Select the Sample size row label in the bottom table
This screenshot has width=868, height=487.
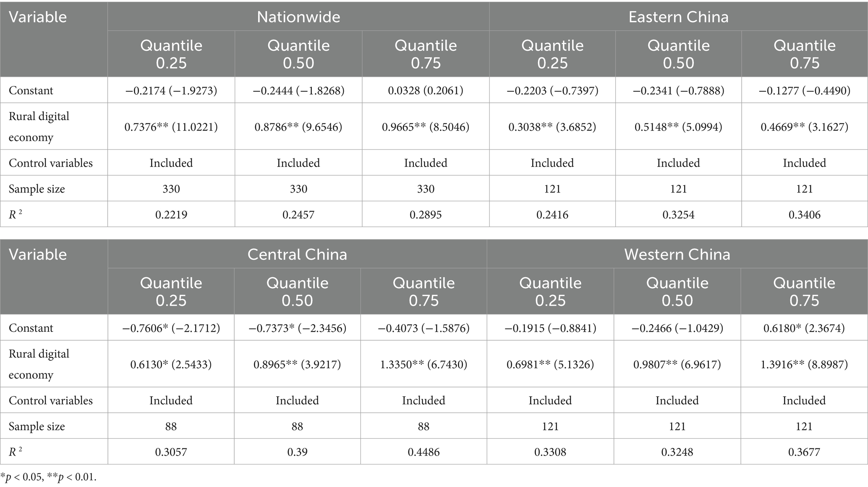click(x=37, y=427)
